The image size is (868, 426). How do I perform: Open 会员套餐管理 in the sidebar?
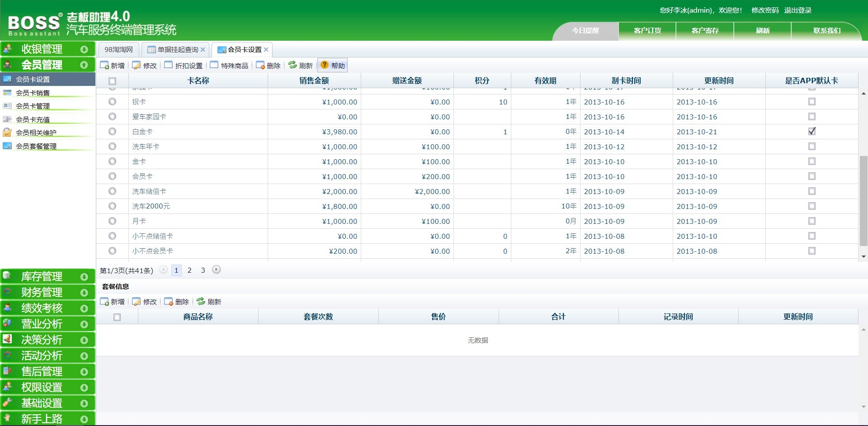pyautogui.click(x=47, y=146)
